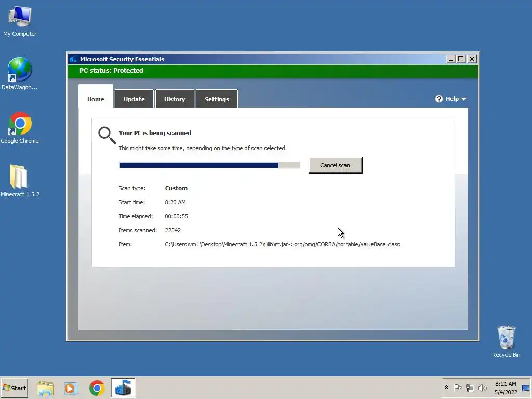532x399 pixels.
Task: Open My Computer desktop icon
Action: tap(20, 21)
